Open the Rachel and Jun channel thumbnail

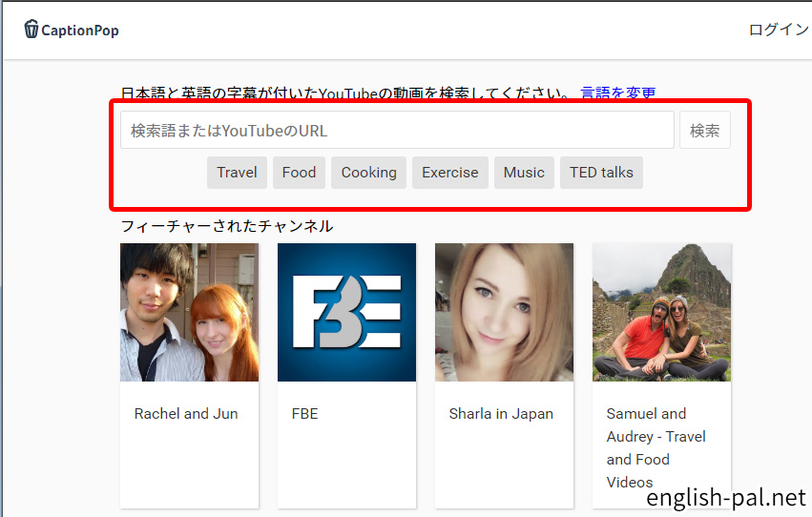(190, 313)
